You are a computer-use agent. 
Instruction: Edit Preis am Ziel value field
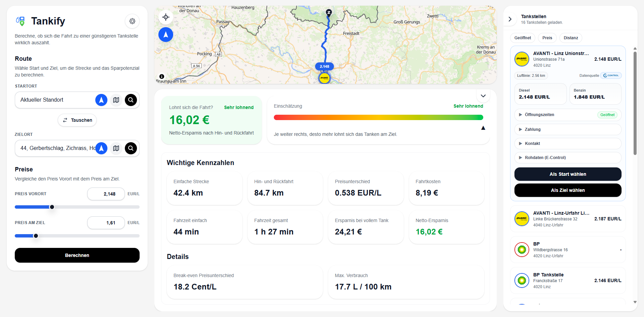click(106, 223)
